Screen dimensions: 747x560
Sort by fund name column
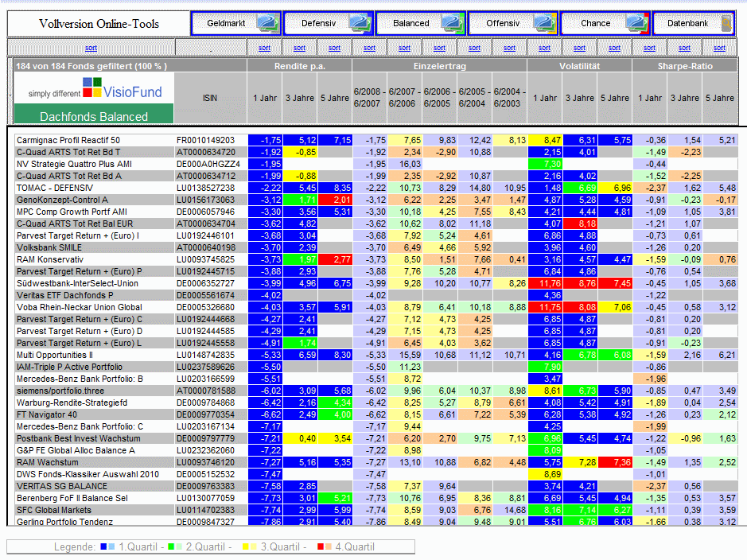click(x=91, y=49)
